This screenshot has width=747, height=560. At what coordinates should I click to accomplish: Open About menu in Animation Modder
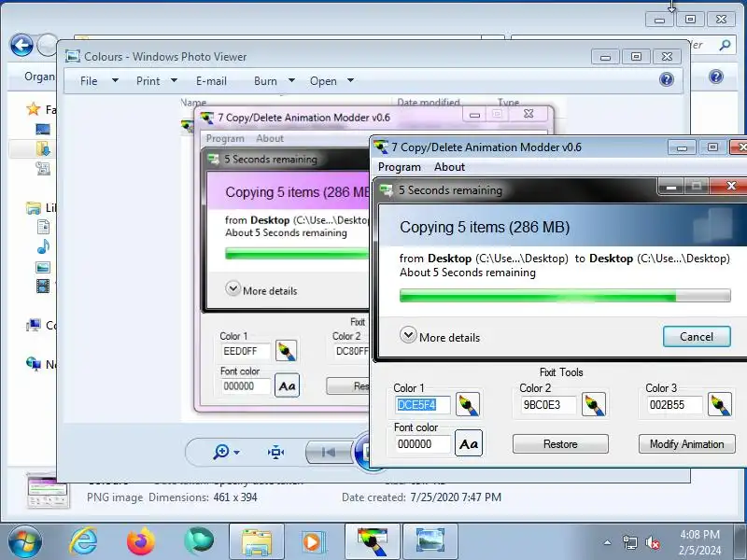[x=449, y=167]
